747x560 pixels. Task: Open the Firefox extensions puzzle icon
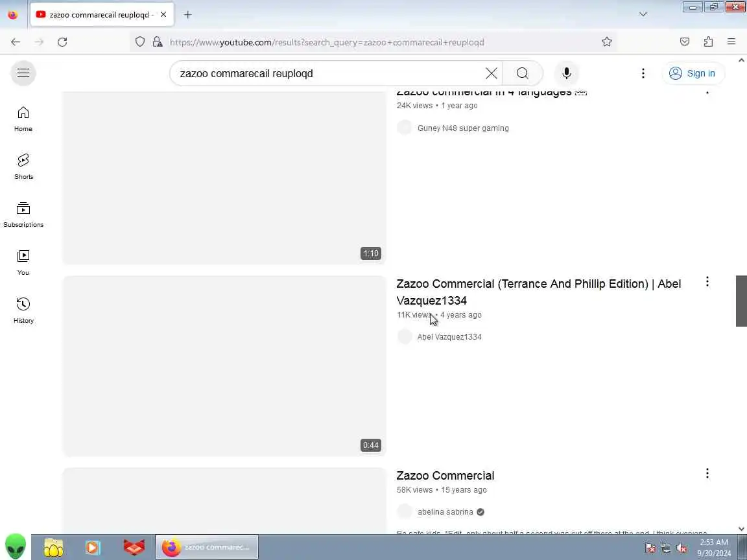[x=708, y=42]
